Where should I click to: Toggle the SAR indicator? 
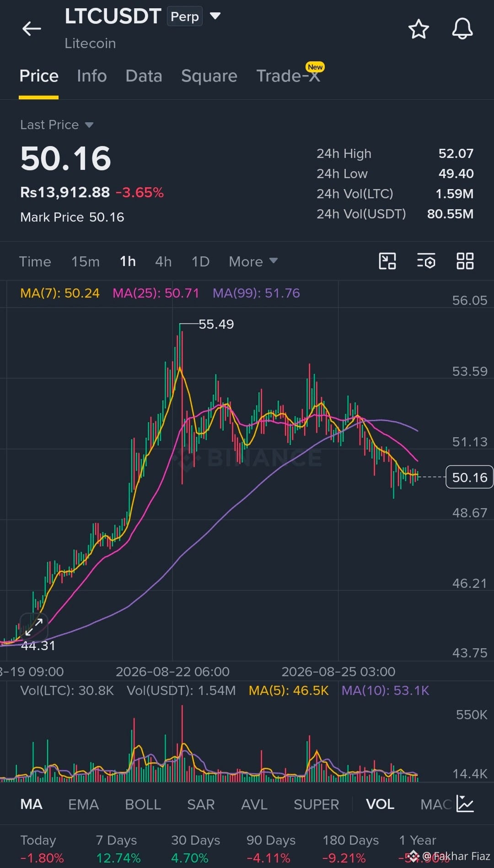coord(201,804)
